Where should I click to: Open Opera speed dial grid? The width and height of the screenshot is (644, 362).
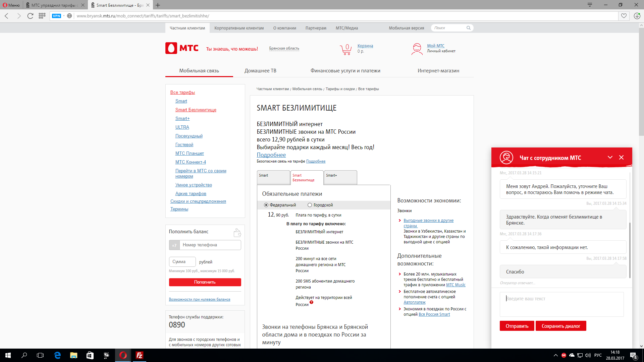pos(42,16)
